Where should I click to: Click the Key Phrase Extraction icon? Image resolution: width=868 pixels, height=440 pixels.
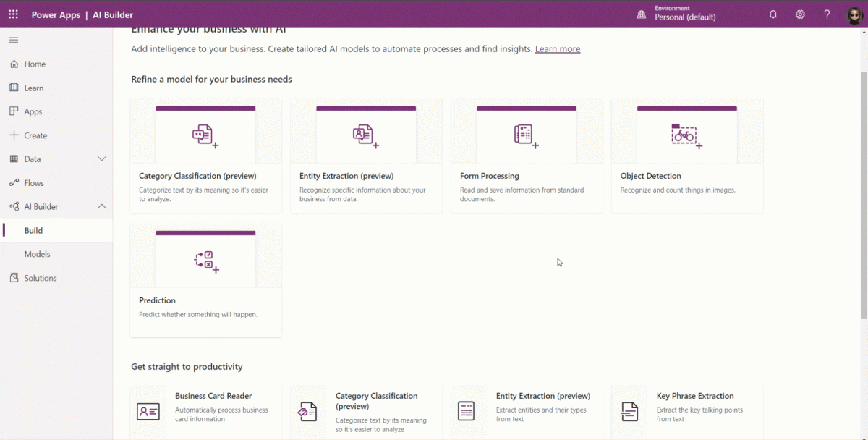[630, 411]
